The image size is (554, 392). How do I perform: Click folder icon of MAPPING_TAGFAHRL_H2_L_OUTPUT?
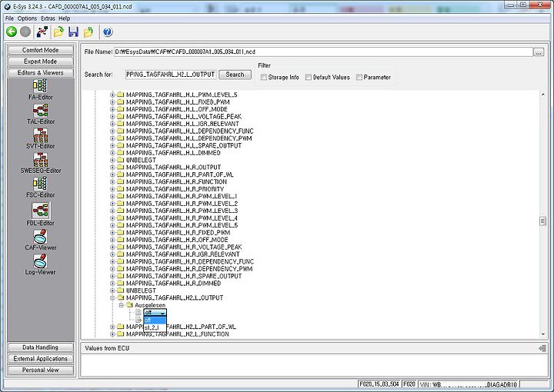121,297
